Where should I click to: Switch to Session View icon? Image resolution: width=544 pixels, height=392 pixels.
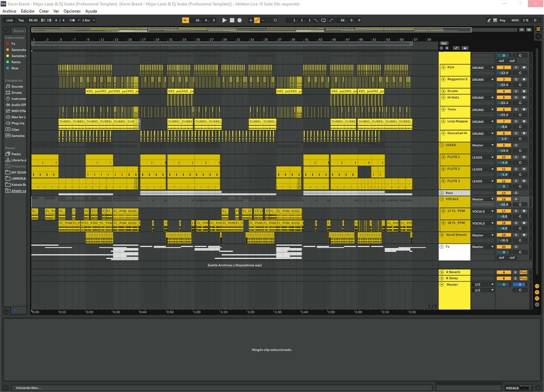pos(539,36)
